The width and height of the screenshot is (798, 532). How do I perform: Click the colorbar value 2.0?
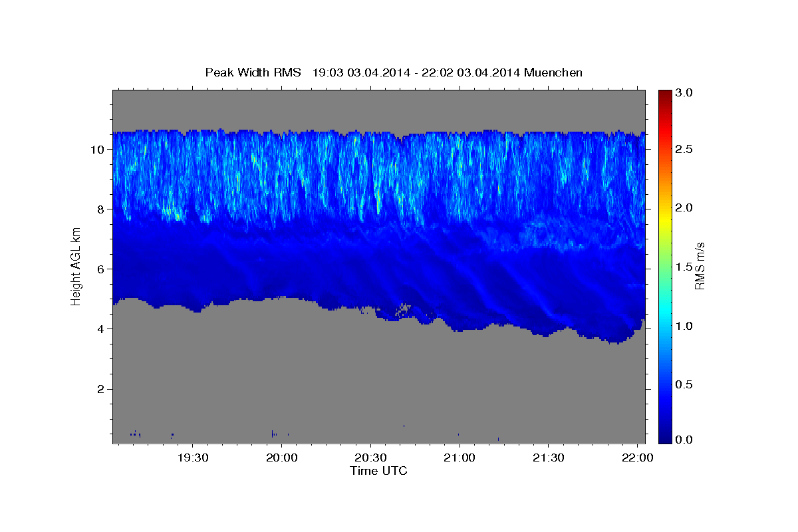[685, 207]
